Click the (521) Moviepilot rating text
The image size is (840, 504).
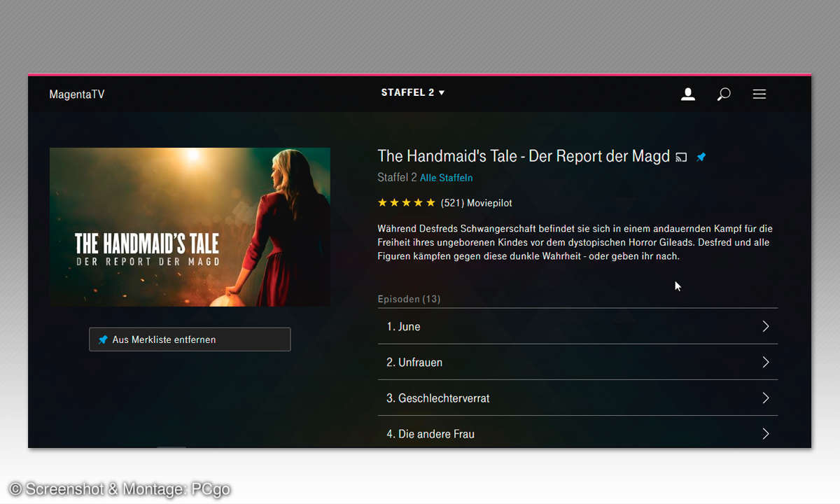(476, 203)
